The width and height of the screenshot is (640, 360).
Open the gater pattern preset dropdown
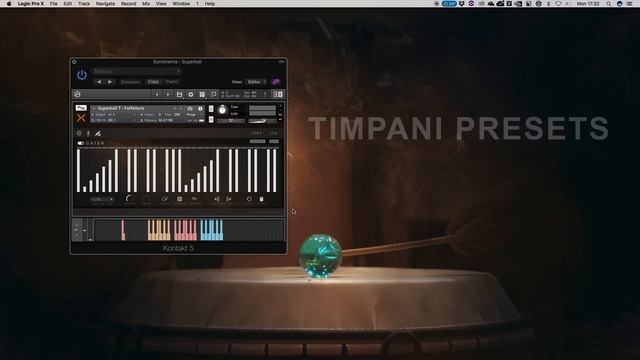(102, 199)
